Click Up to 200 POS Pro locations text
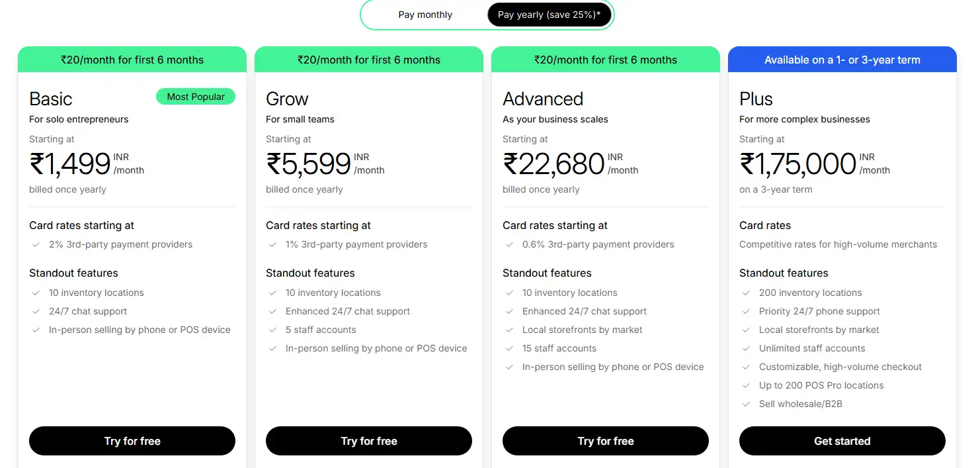Screen dimensions: 980x468 click(821, 385)
